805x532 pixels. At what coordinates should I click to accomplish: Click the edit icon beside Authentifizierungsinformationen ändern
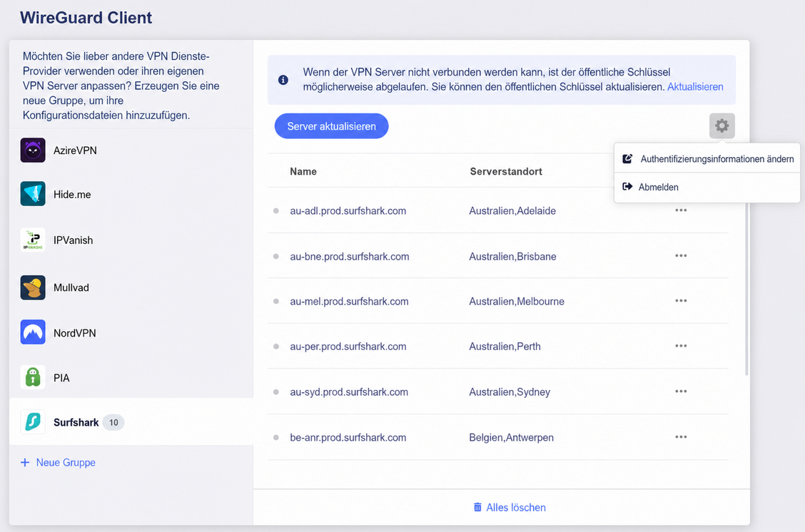pyautogui.click(x=627, y=158)
